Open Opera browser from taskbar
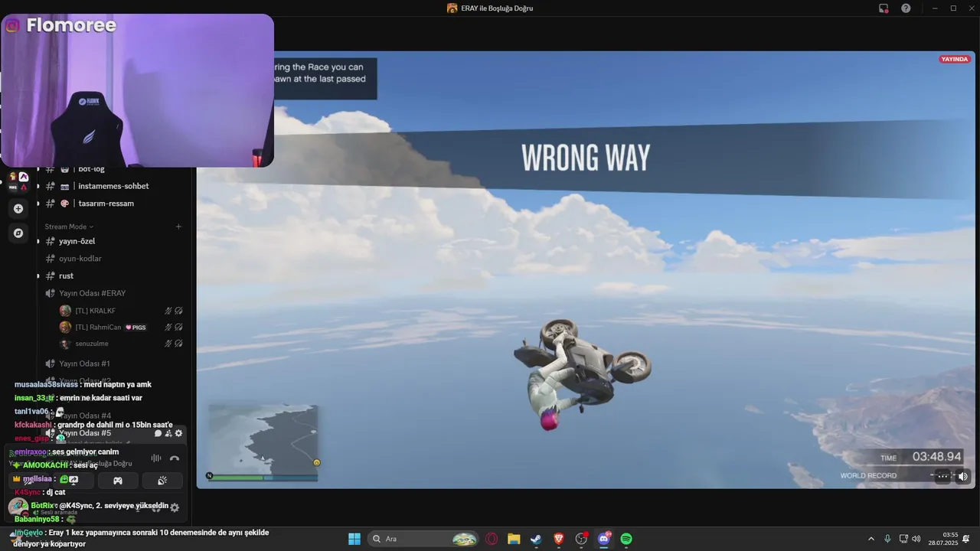980x551 pixels. [492, 539]
